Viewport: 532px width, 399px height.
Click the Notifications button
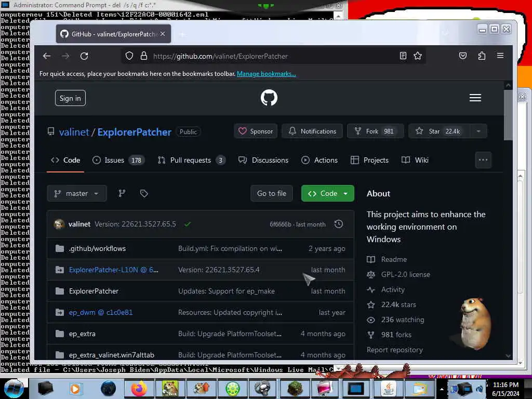(312, 131)
